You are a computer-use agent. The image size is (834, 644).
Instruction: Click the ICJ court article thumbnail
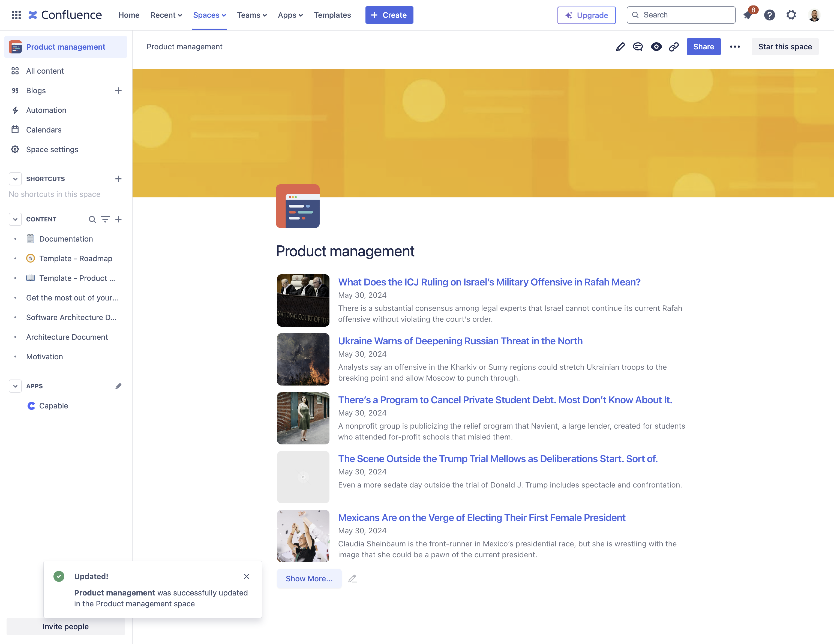click(303, 300)
